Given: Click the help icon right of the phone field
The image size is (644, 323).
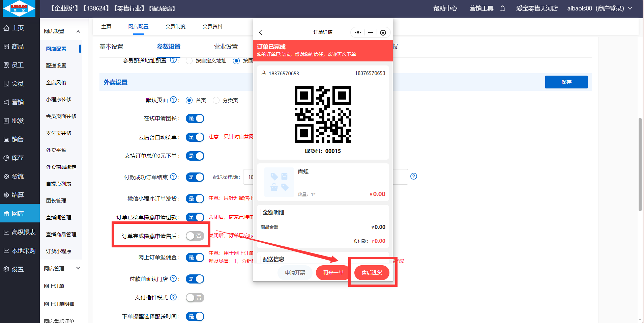Looking at the screenshot, I should point(414,176).
